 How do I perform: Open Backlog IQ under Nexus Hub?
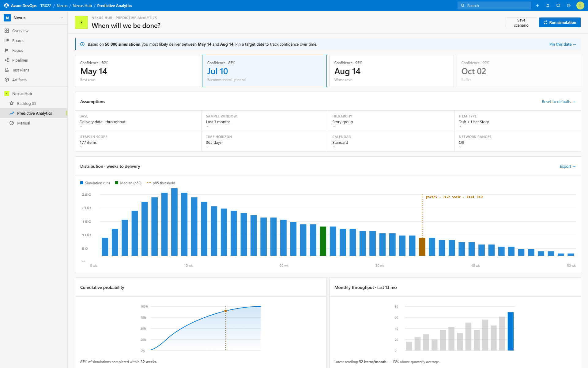[27, 103]
